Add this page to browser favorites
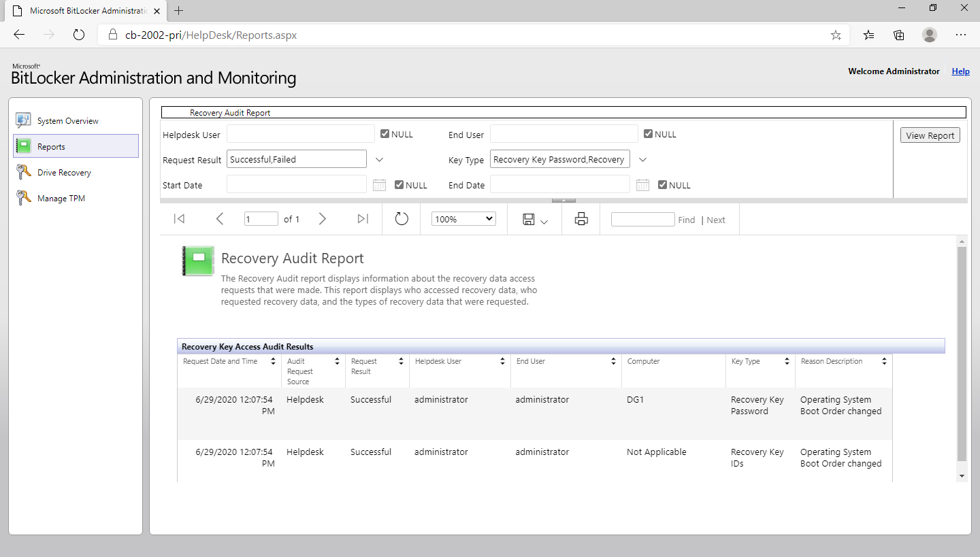The height and width of the screenshot is (557, 980). [x=836, y=35]
